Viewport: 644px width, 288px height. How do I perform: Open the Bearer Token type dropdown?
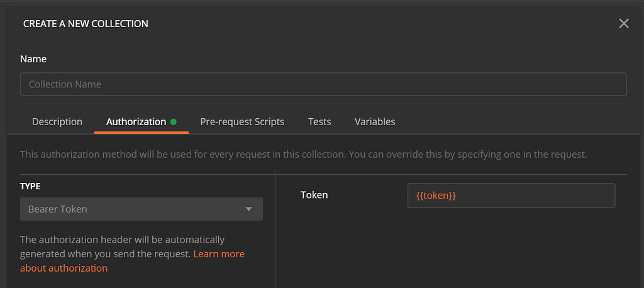[x=141, y=209]
